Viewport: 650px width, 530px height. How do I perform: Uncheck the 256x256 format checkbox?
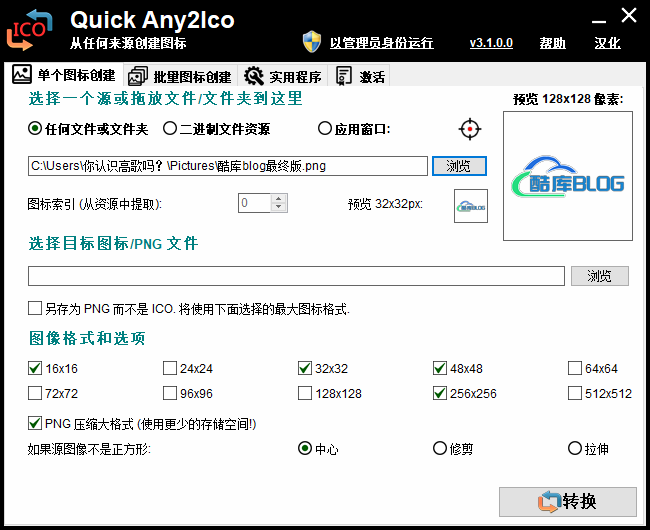[x=440, y=393]
